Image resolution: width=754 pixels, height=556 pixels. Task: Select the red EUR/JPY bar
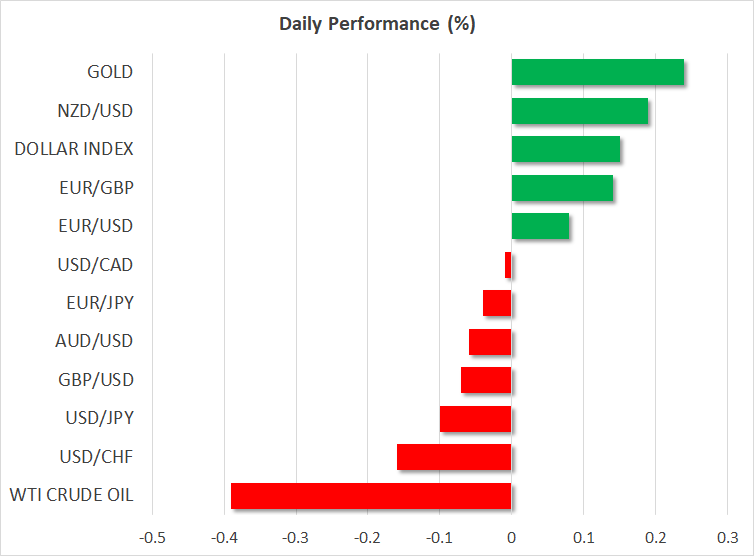497,303
